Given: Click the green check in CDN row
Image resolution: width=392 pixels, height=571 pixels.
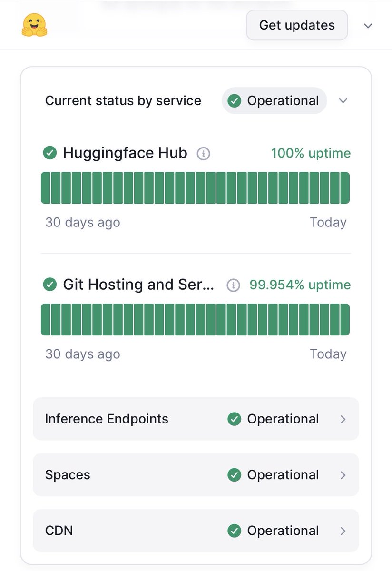Looking at the screenshot, I should click(234, 531).
